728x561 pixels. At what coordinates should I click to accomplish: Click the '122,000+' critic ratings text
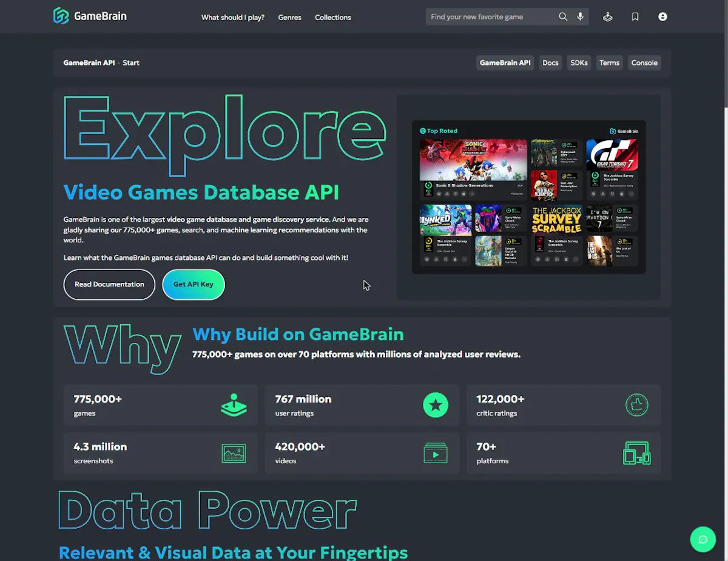click(x=500, y=399)
